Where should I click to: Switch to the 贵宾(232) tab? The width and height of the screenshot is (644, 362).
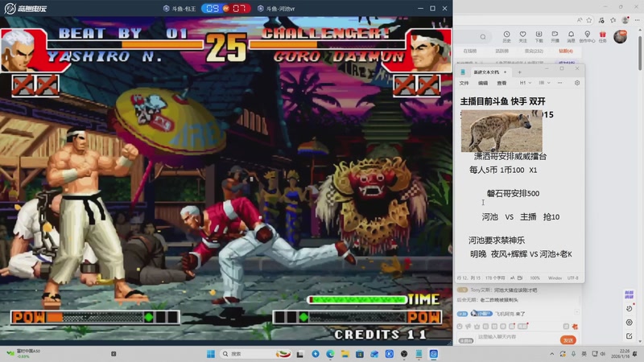click(x=534, y=51)
